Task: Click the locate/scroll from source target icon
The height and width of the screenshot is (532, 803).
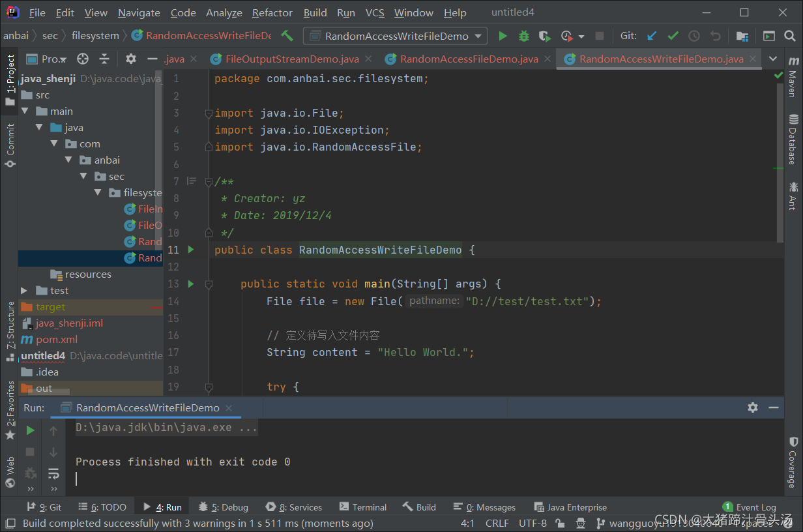Action: (83, 59)
